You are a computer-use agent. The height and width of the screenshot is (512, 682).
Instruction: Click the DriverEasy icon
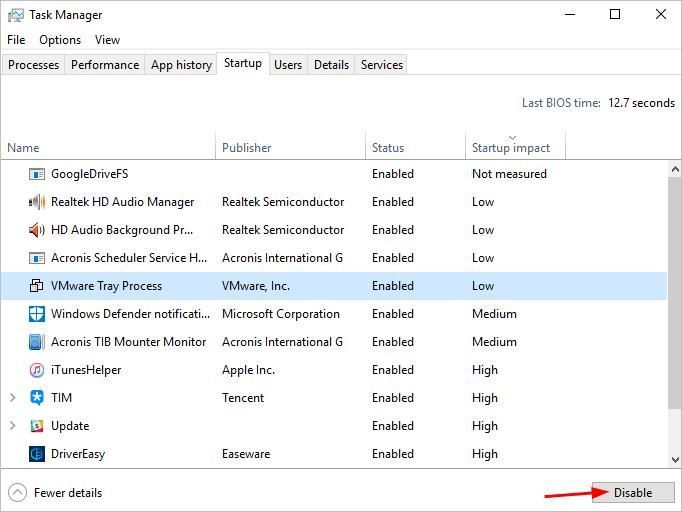(x=37, y=454)
